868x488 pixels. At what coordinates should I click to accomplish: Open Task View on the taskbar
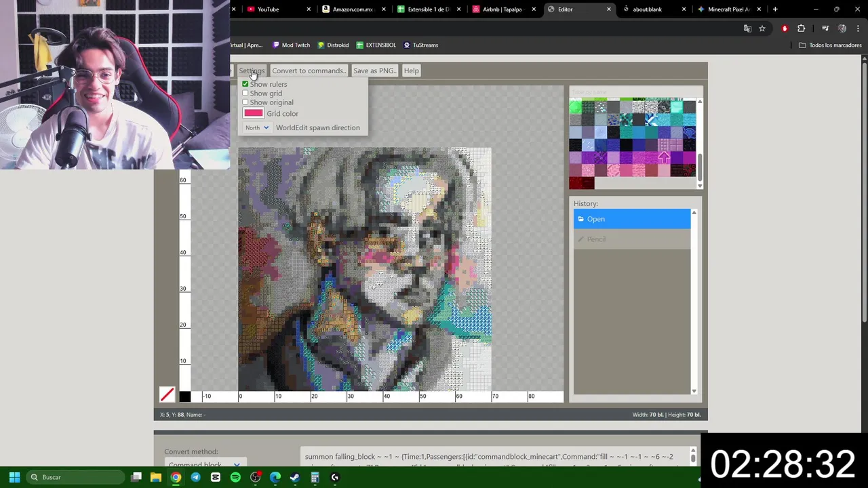pyautogui.click(x=136, y=477)
